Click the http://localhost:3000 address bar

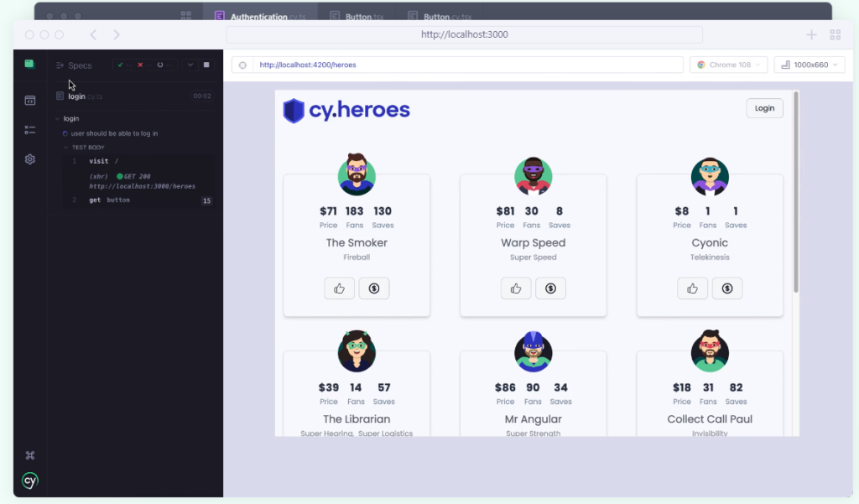point(465,34)
